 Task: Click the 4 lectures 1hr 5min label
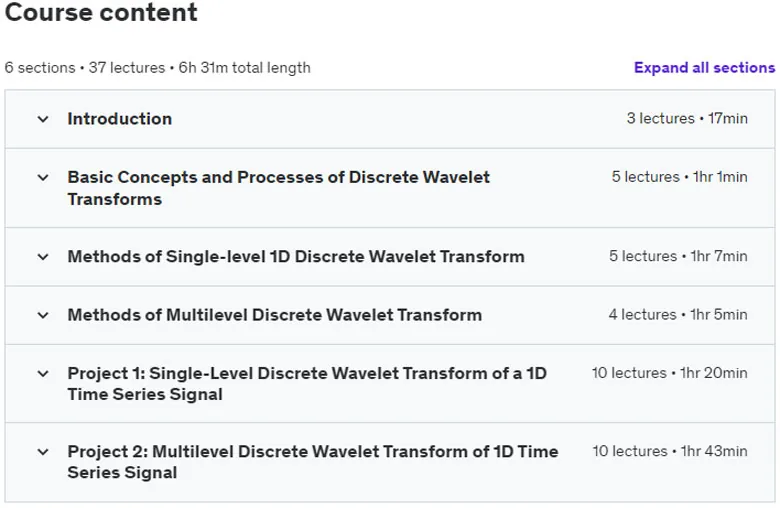[678, 314]
